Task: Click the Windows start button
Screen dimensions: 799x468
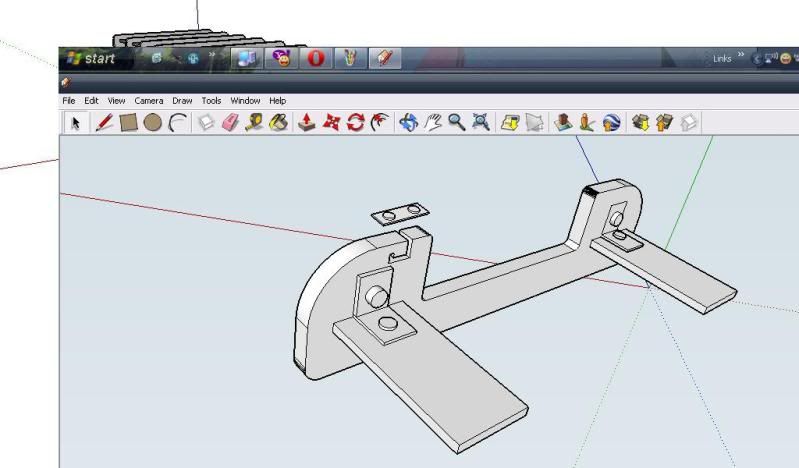Action: click(x=92, y=58)
